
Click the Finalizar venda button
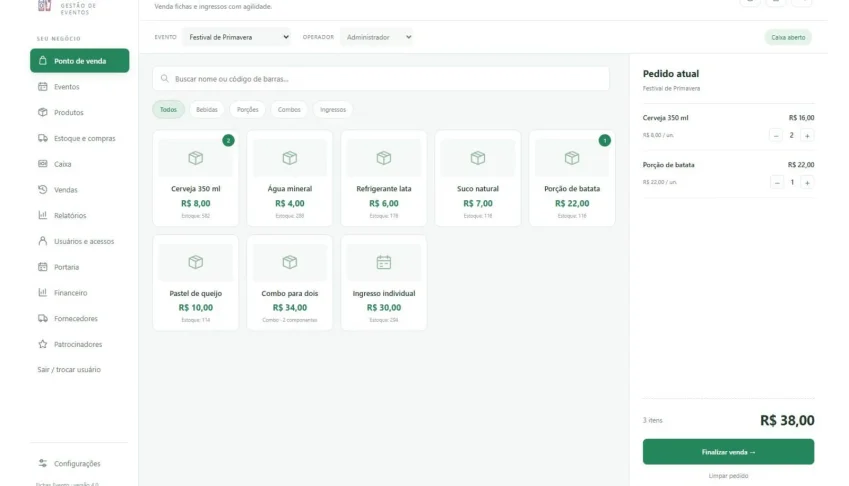[x=728, y=451]
